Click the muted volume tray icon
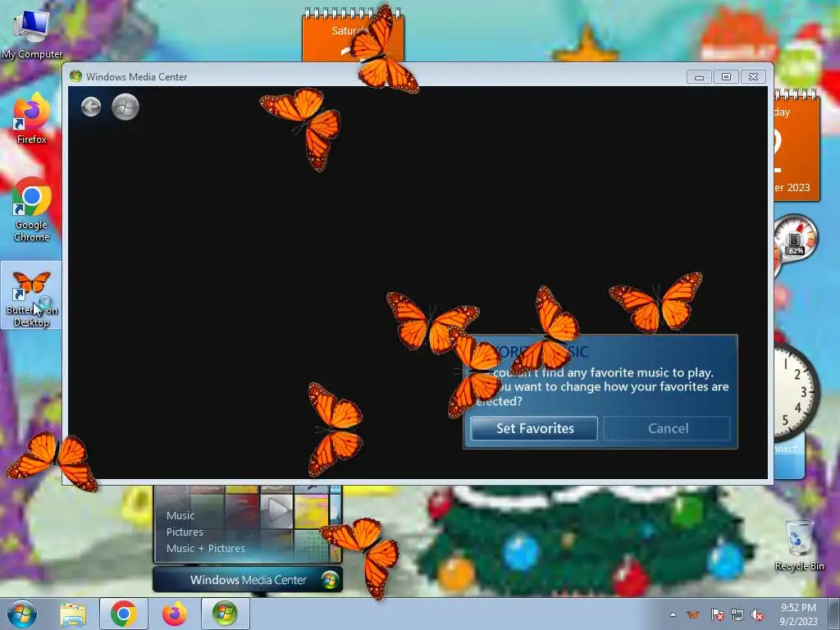The width and height of the screenshot is (840, 630). [x=757, y=614]
